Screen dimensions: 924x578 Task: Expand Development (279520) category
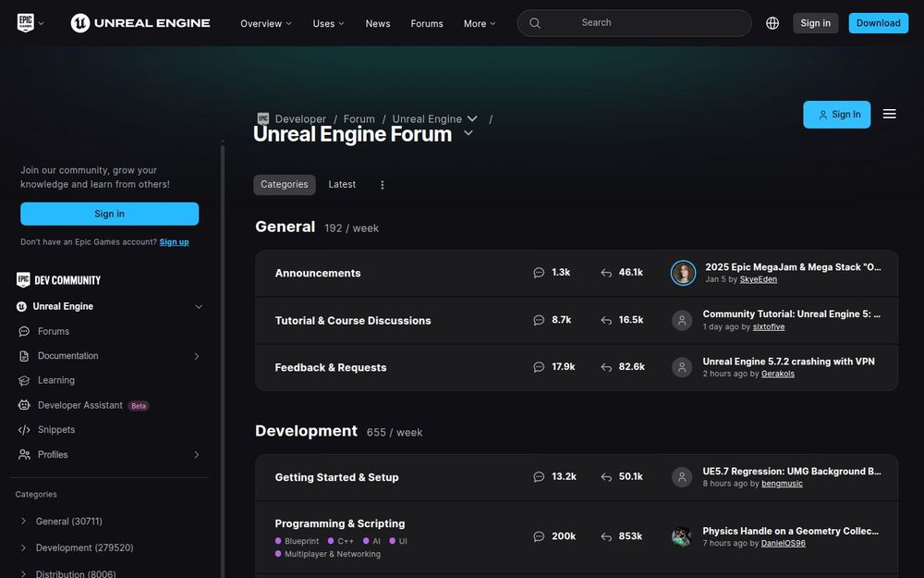click(x=23, y=547)
